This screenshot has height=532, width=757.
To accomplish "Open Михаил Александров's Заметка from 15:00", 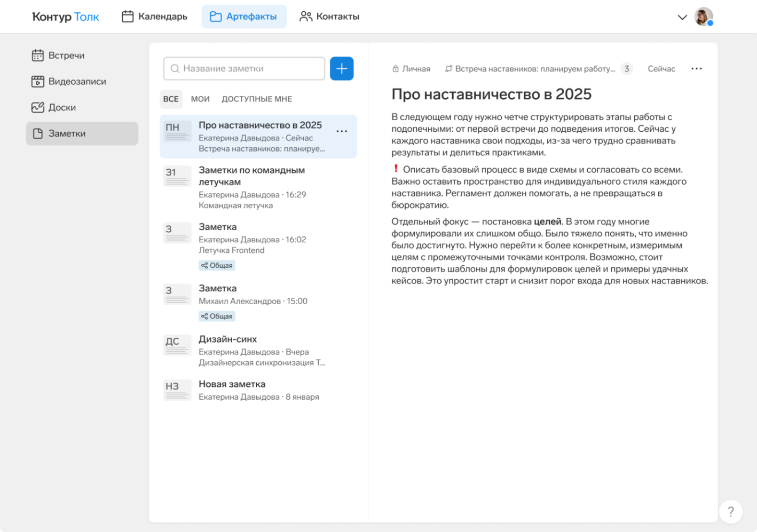I will coord(258,302).
